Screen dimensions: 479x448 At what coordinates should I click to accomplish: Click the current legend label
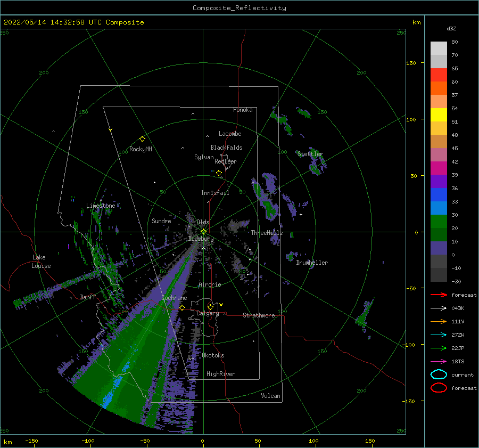tap(463, 374)
